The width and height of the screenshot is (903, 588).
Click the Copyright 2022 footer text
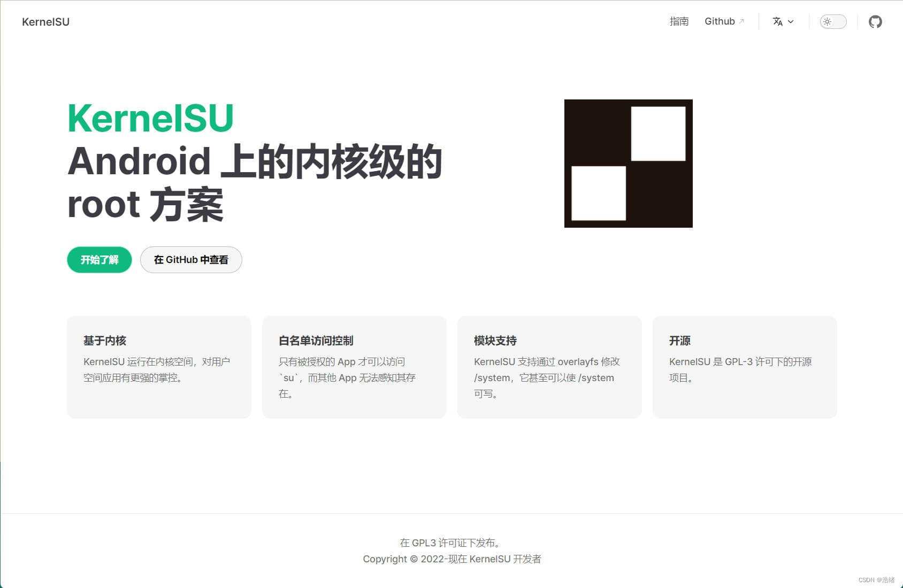pyautogui.click(x=451, y=559)
